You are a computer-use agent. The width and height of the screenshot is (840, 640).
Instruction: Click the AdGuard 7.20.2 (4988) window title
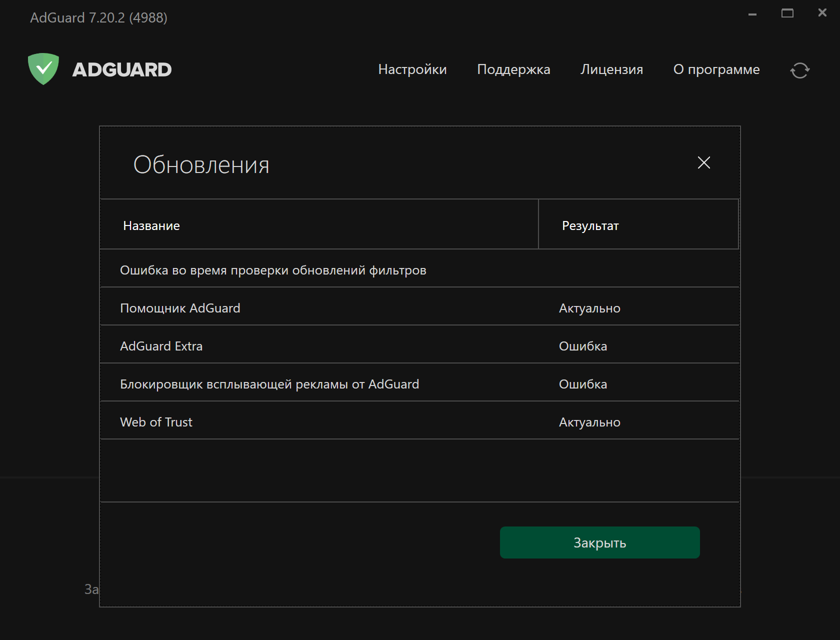point(98,17)
